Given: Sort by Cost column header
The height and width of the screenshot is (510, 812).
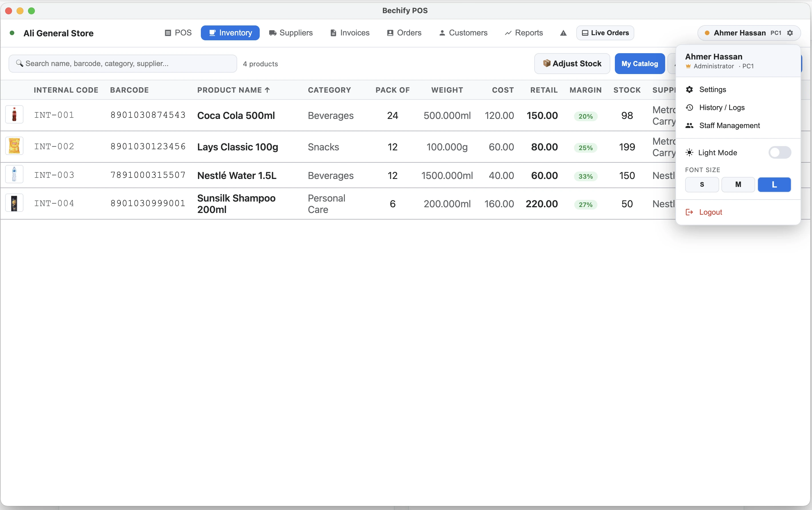Looking at the screenshot, I should (503, 90).
